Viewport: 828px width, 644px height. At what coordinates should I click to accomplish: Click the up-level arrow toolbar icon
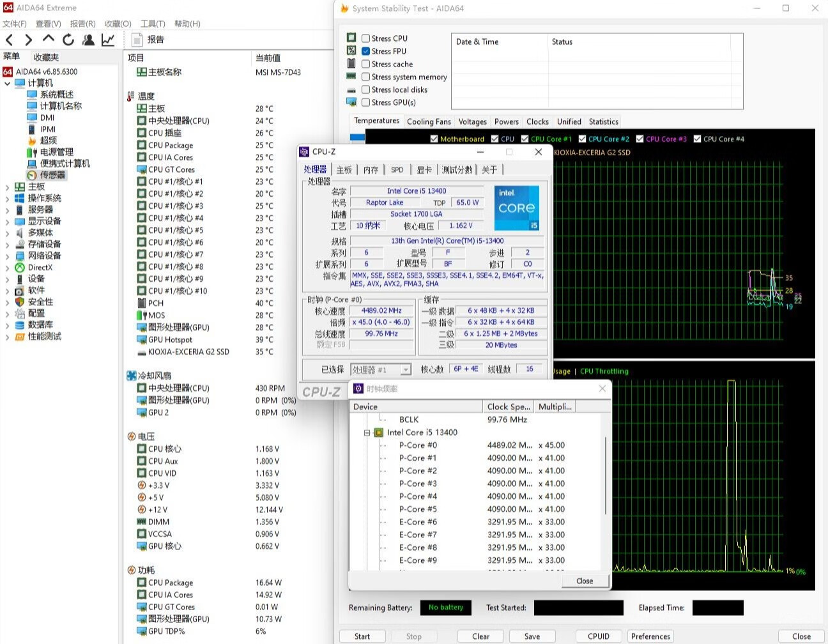point(49,40)
